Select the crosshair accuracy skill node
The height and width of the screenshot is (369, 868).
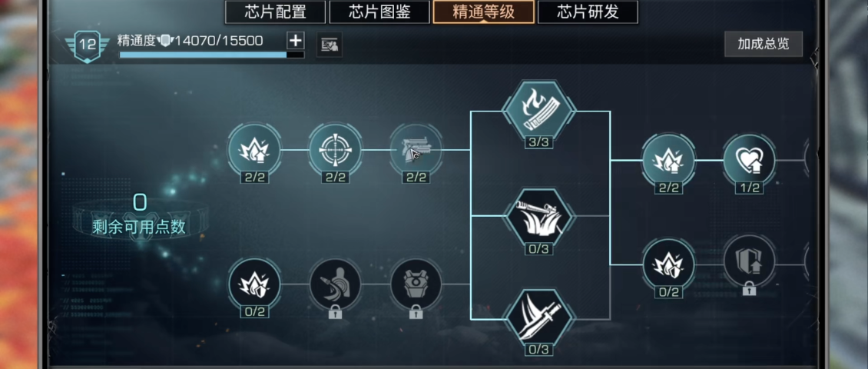pyautogui.click(x=335, y=150)
